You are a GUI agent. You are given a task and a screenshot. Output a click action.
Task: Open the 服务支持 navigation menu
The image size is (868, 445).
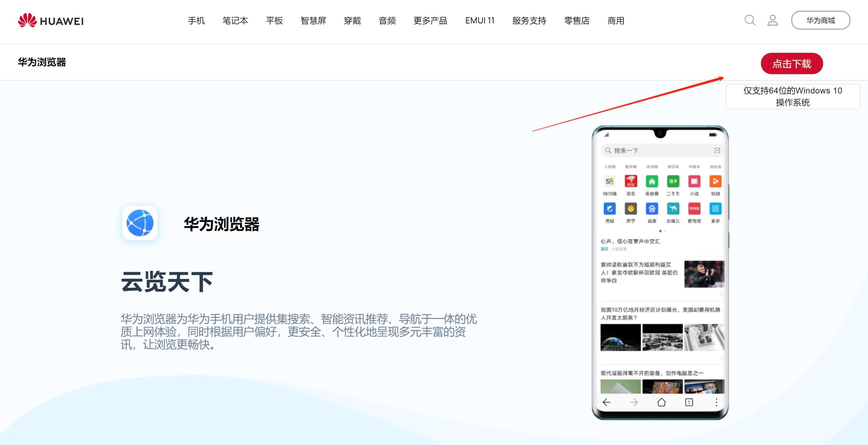(x=529, y=21)
